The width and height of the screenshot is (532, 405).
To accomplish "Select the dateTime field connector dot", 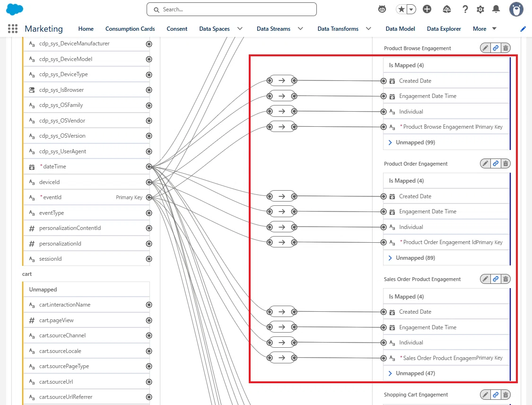I will [149, 167].
